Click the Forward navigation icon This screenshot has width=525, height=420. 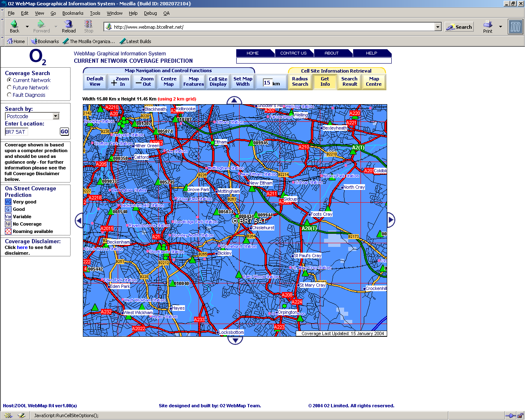click(x=41, y=24)
